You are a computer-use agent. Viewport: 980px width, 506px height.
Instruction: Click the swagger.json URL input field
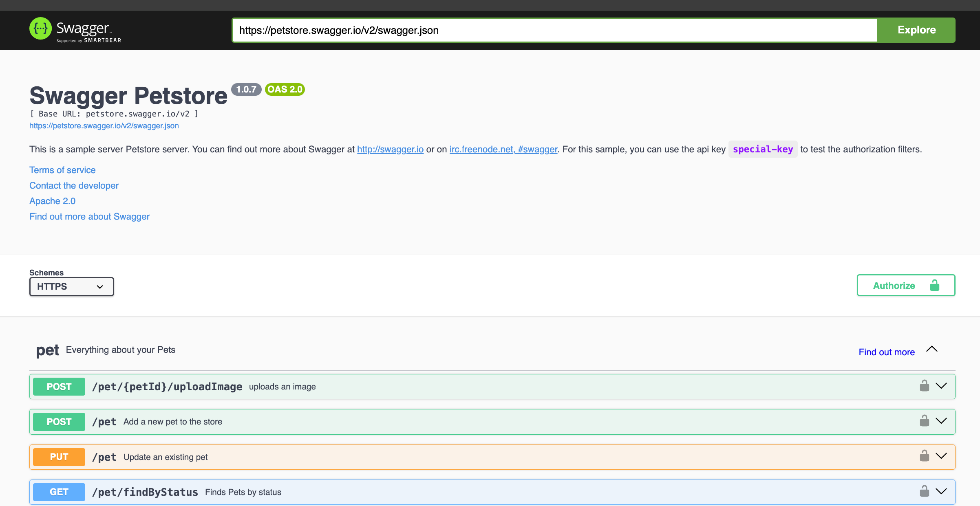coord(554,30)
